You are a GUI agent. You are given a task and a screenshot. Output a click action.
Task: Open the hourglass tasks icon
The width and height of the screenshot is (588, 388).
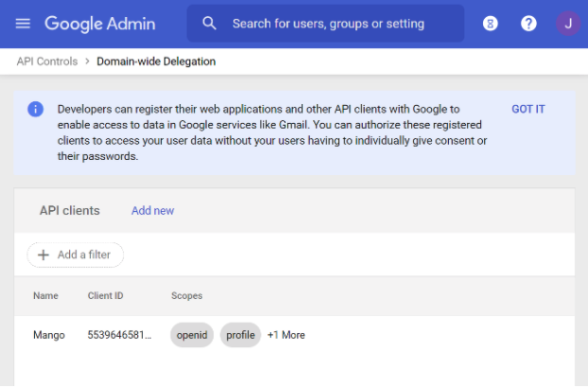(x=490, y=24)
